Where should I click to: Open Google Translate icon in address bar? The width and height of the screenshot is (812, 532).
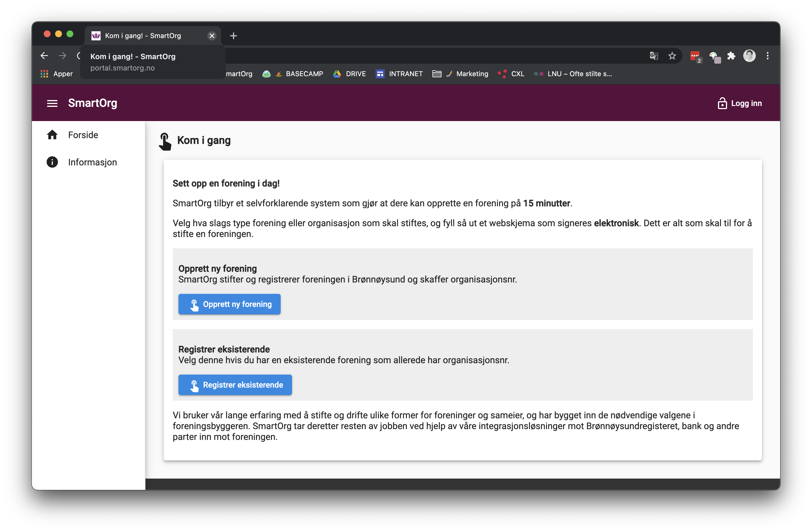click(654, 56)
